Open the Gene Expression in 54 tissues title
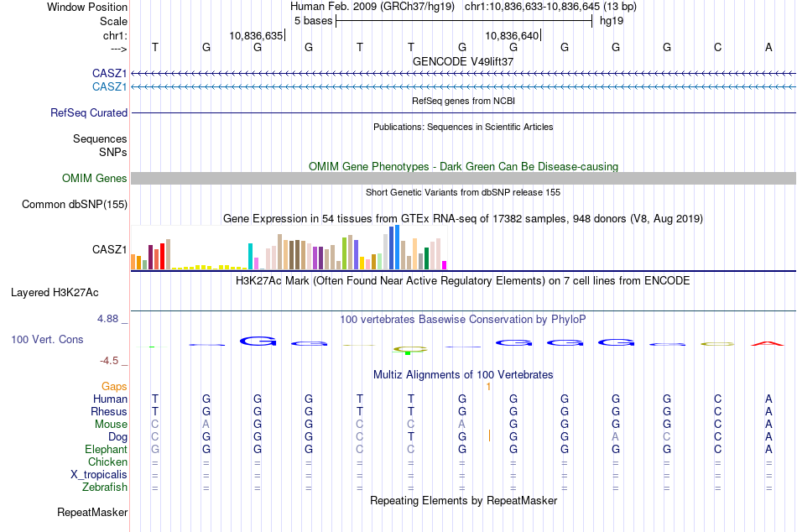The image size is (797, 532). [463, 219]
